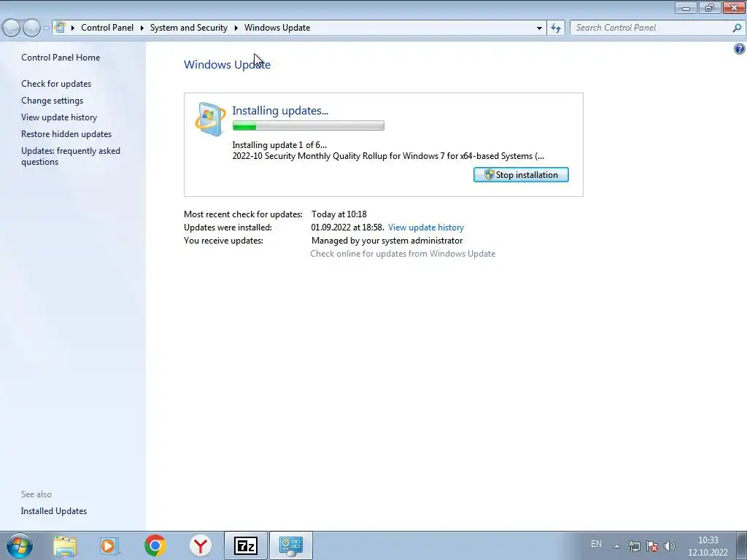
Task: Click the Control Panel taskbar button
Action: pyautogui.click(x=291, y=545)
